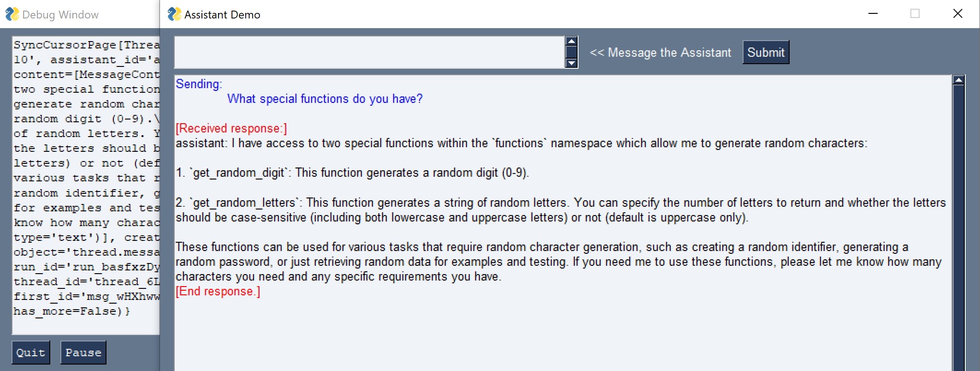
Task: Click the message box scroll-up arrow
Action: tap(571, 42)
